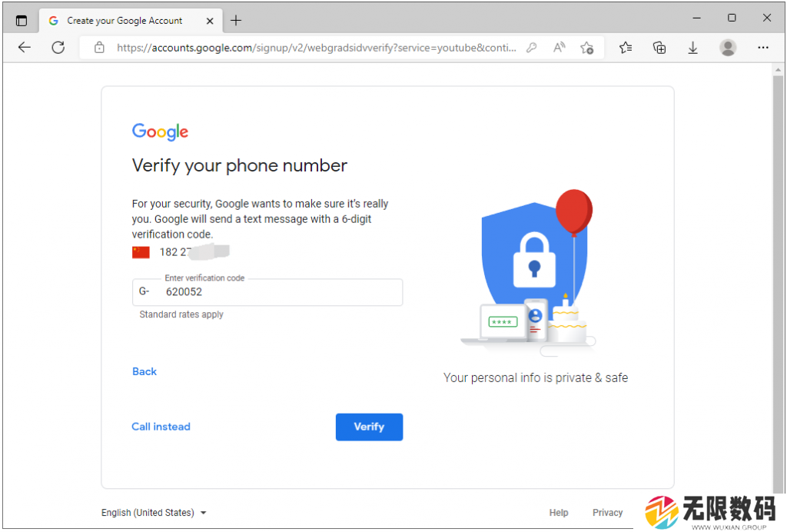Open the browser profile avatar

(x=728, y=48)
